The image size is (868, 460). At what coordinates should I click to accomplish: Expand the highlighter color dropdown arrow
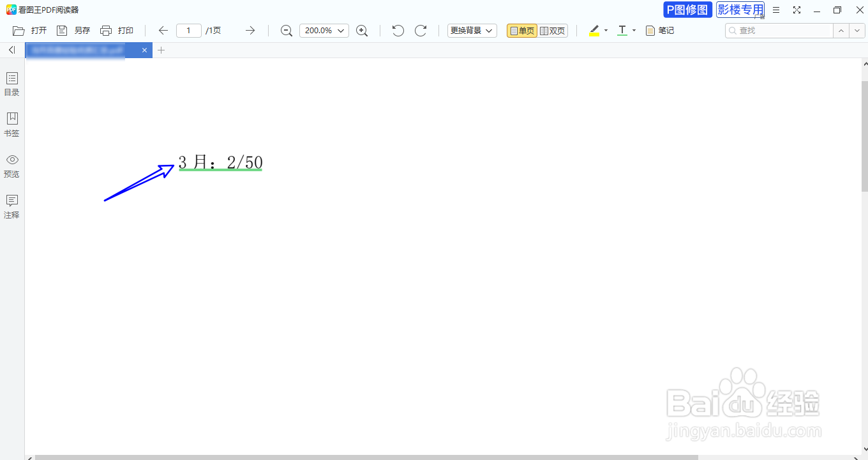pos(606,30)
